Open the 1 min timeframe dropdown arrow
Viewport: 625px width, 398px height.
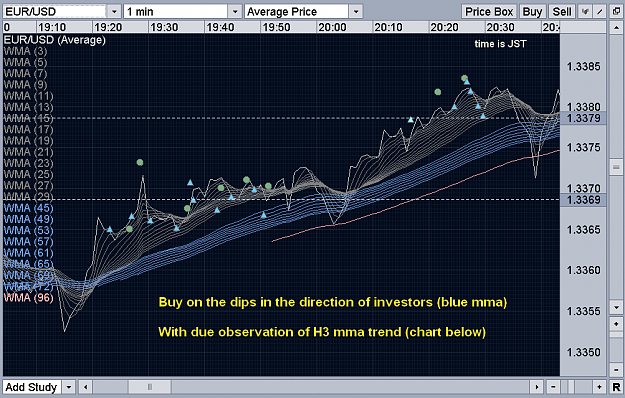tap(235, 12)
